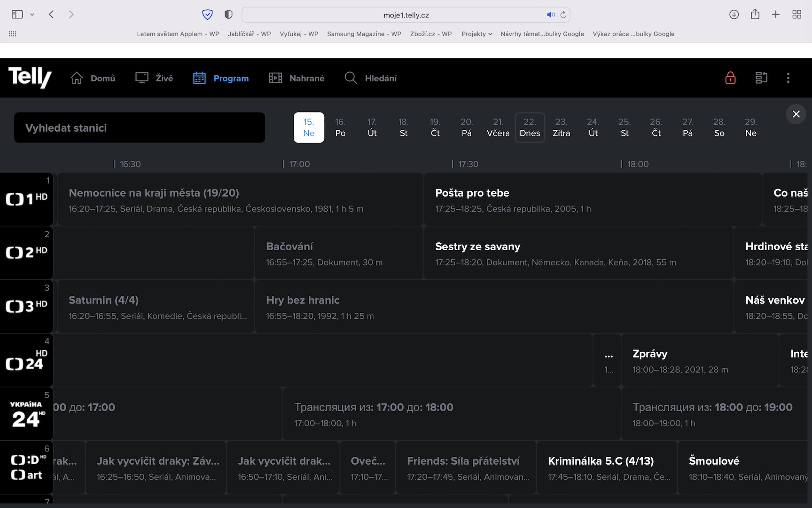The width and height of the screenshot is (812, 508).
Task: Select the Ukraina 24 channel logo
Action: point(26,414)
